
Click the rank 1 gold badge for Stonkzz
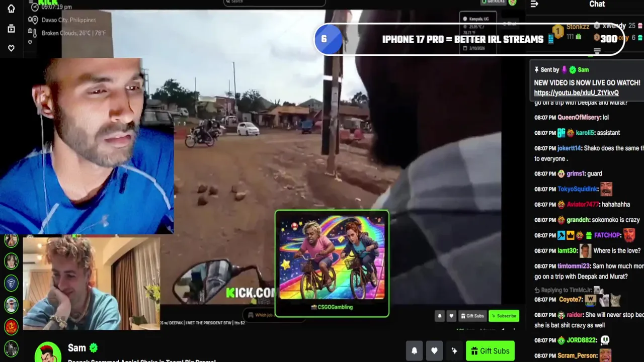coord(557,31)
